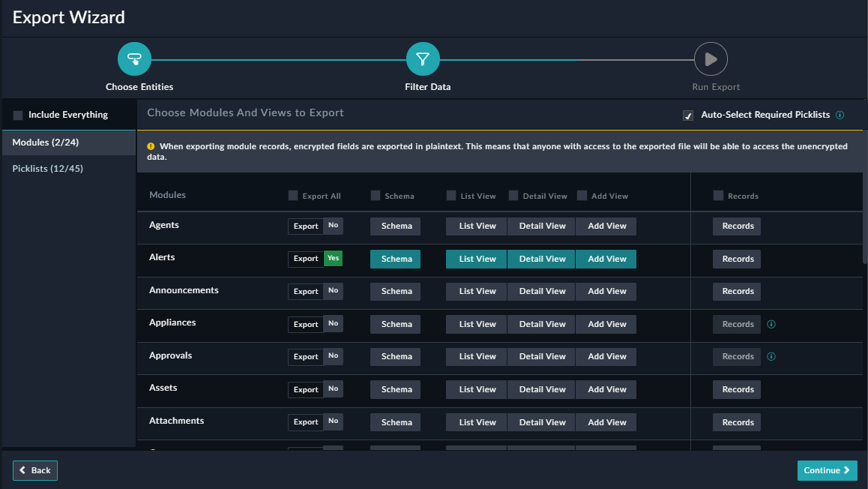Viewport: 868px width, 489px height.
Task: Click the Choose Entities filter icon
Action: (x=134, y=58)
